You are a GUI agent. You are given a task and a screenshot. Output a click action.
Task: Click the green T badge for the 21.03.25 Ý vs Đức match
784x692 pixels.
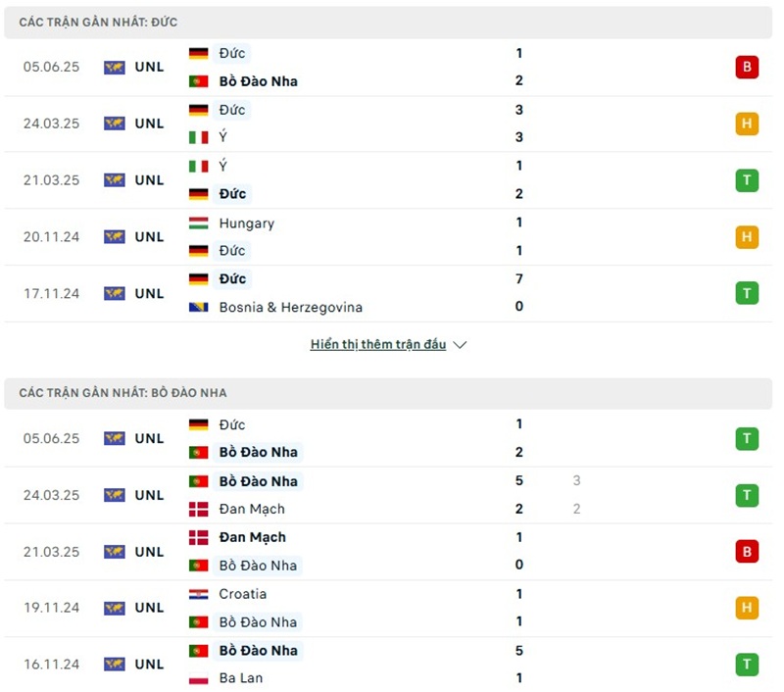point(747,180)
